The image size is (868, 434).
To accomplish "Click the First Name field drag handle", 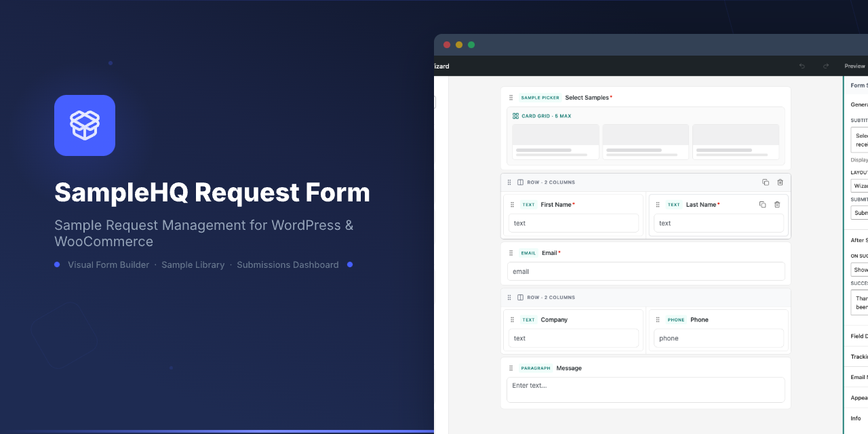I will pos(512,205).
